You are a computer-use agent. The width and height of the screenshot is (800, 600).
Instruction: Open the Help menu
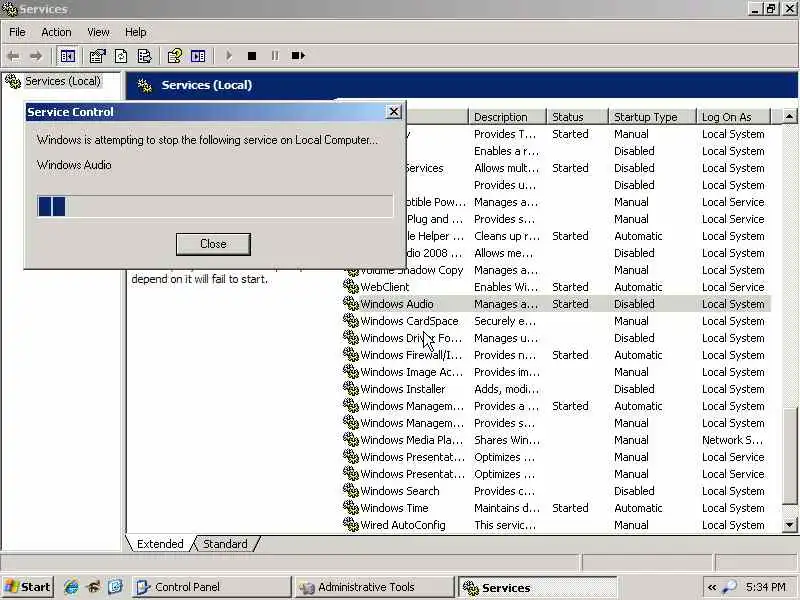[136, 32]
